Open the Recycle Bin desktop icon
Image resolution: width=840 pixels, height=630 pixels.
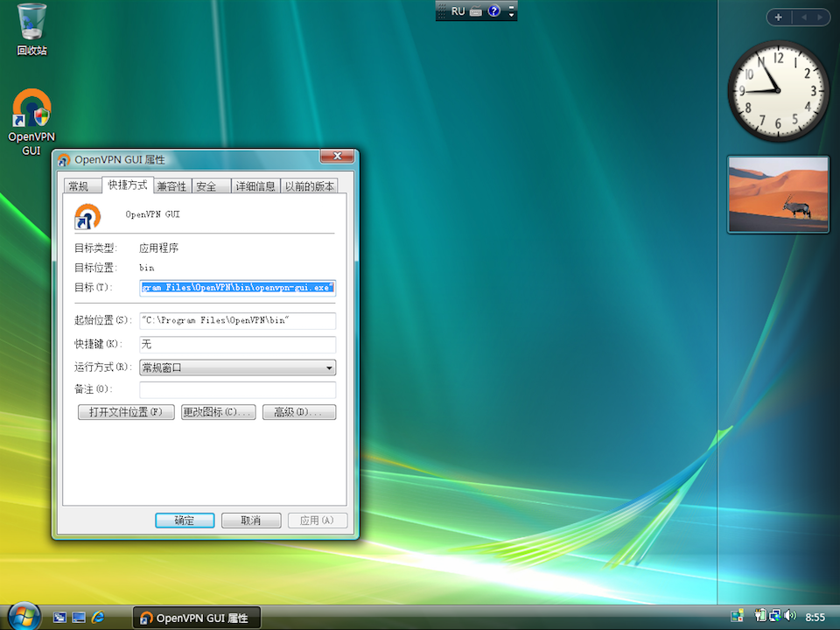(x=31, y=30)
